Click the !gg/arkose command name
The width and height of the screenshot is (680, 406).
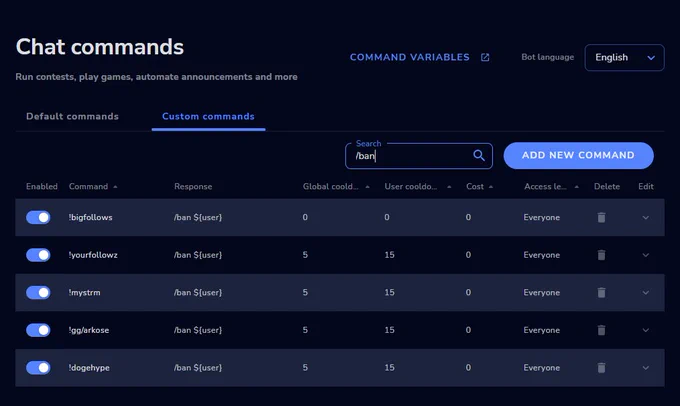click(x=88, y=330)
